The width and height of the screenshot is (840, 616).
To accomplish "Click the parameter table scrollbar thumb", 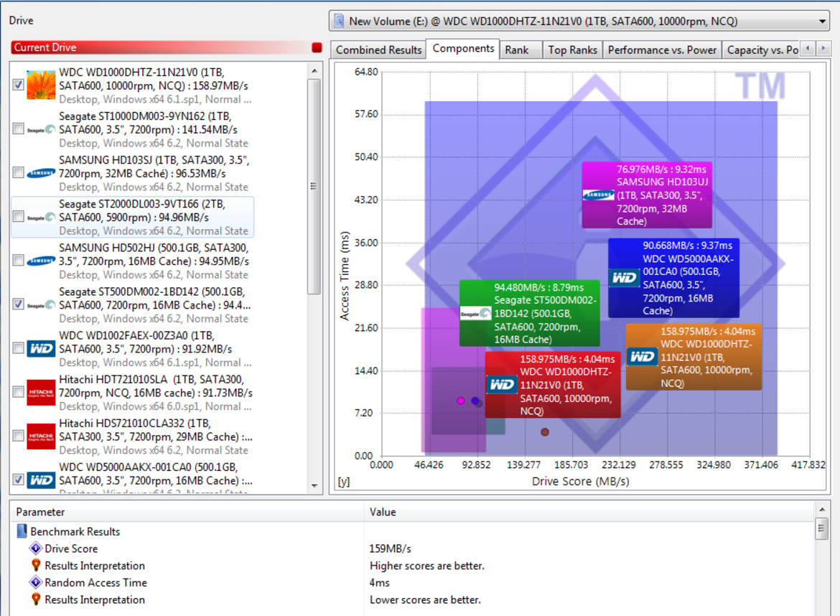I will [x=822, y=529].
